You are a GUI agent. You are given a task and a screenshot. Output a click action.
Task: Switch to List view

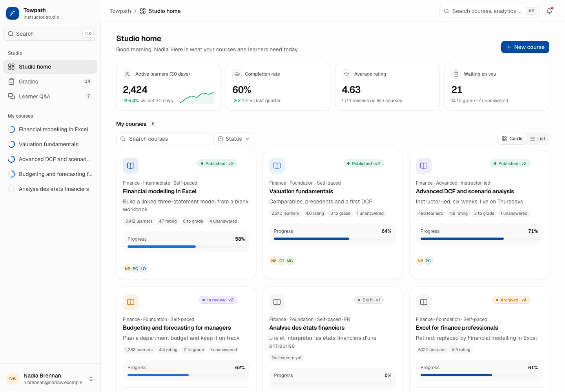pyautogui.click(x=538, y=139)
